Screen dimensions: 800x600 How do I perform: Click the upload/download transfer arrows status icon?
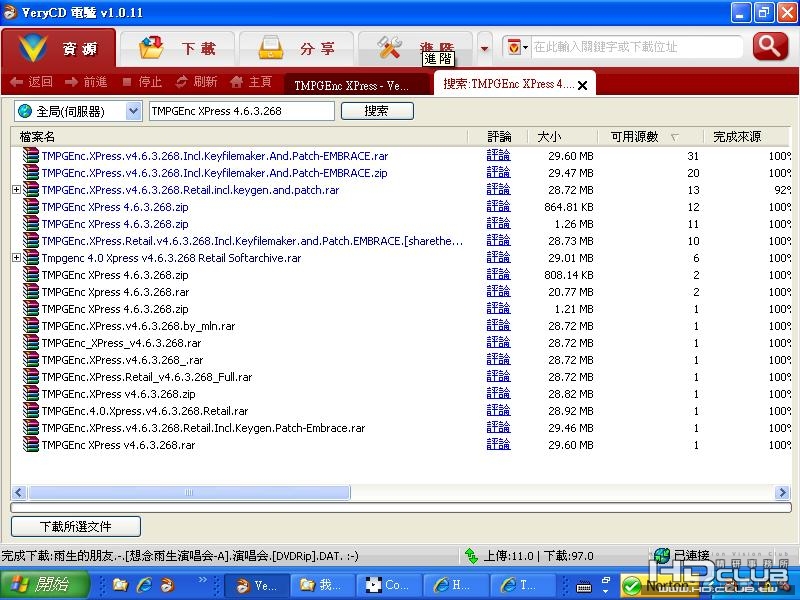coord(471,556)
